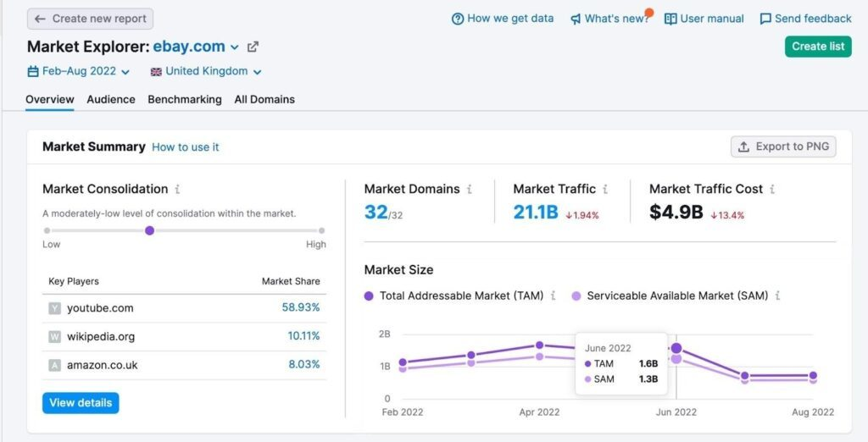The image size is (868, 442).
Task: Open the What's new announcements
Action: [610, 19]
